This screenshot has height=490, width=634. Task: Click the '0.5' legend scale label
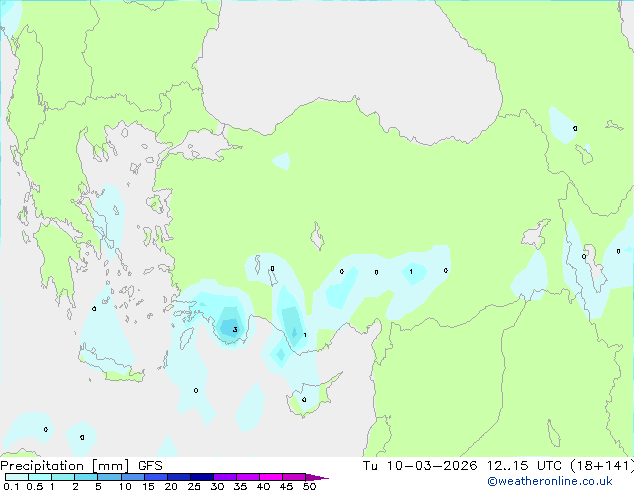coord(35,486)
